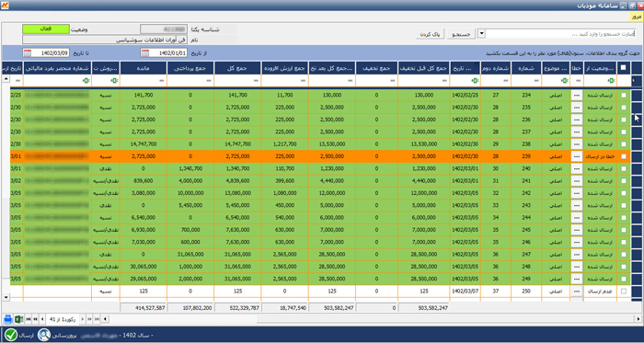The image size is (644, 343).
Task: Click filter operator under شماره column
Action: coord(536,81)
